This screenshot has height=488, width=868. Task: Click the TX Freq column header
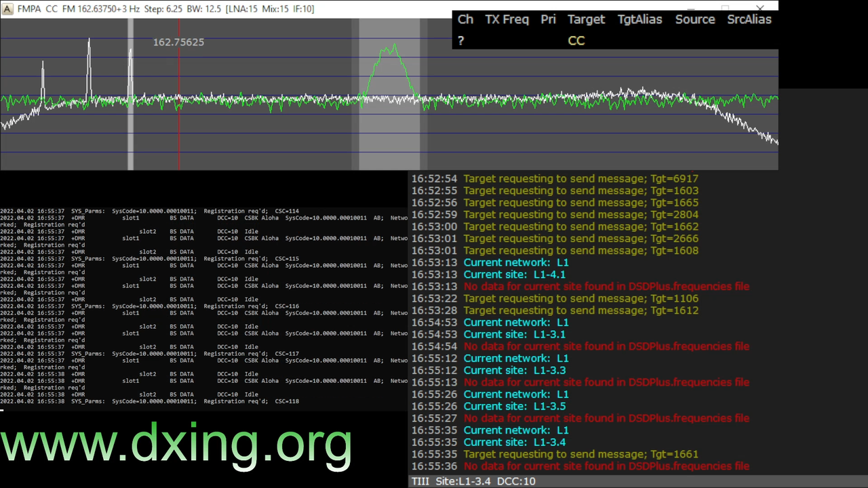[x=507, y=20]
